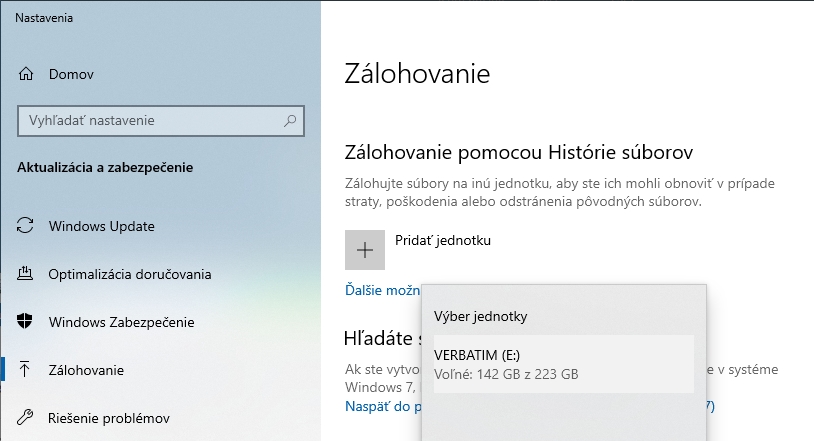Click the Optimalizácia doručovania icon
Viewport: 814px width, 441px height.
coord(27,274)
